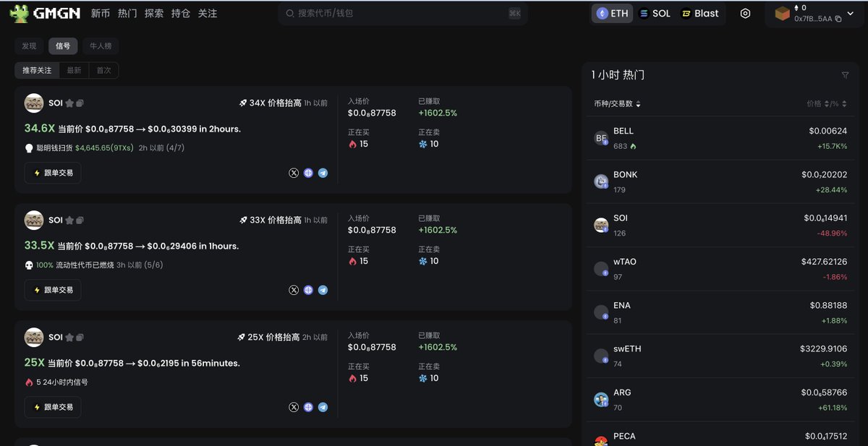Viewport: 868px width, 446px height.
Task: Click SOI token avatar in 25X card
Action: coord(34,338)
